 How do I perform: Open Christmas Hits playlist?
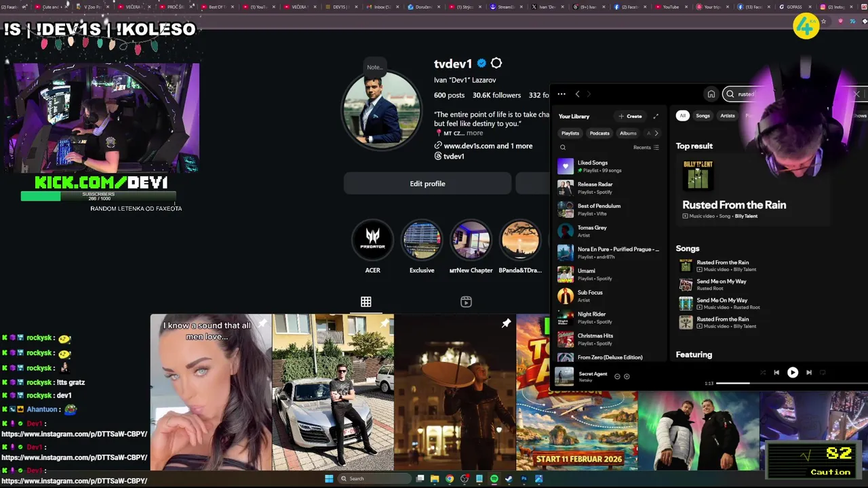(x=608, y=340)
